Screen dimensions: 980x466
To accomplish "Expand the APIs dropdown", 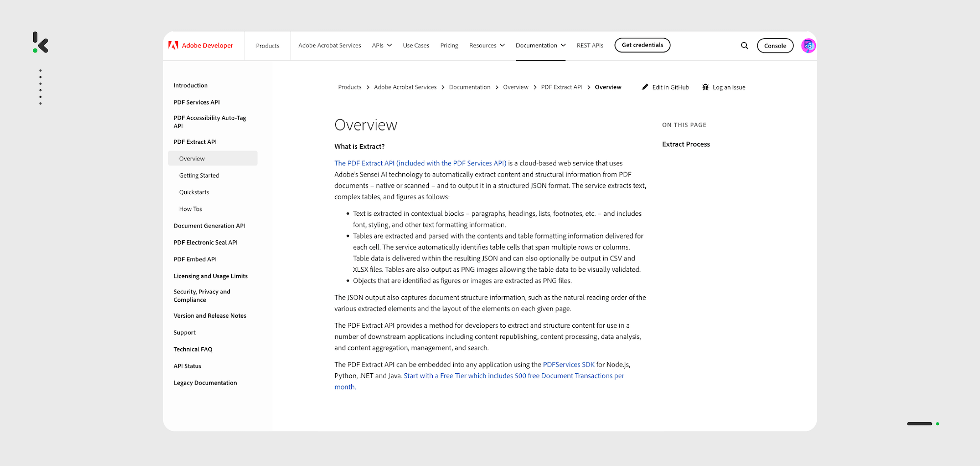I will tap(382, 46).
